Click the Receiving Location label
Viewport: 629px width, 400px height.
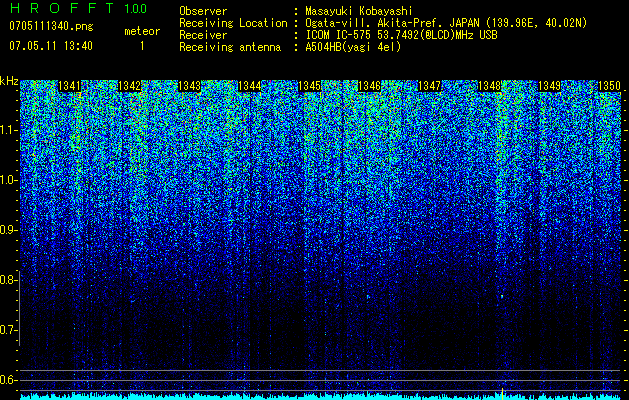[x=233, y=23]
